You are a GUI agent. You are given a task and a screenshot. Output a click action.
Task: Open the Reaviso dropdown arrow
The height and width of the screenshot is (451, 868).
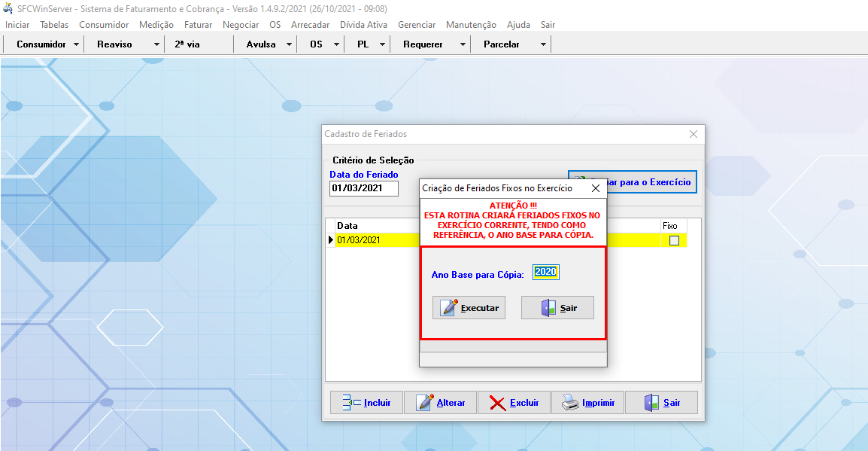coord(156,44)
